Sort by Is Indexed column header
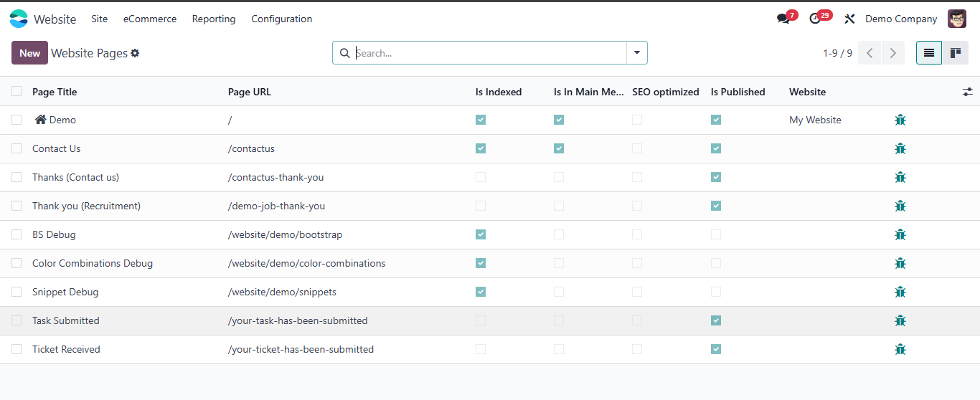Viewport: 980px width, 400px height. click(x=499, y=92)
